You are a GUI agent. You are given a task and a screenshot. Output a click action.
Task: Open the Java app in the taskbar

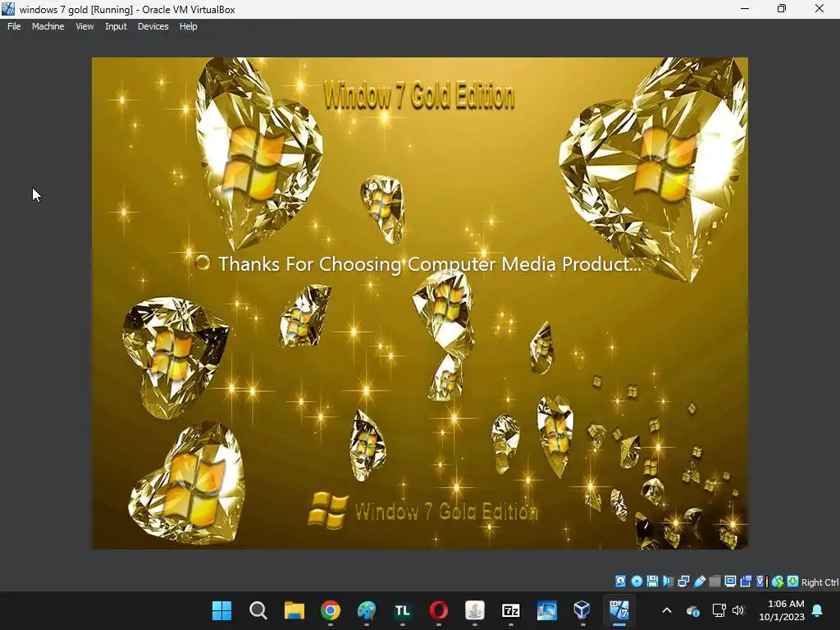475,610
